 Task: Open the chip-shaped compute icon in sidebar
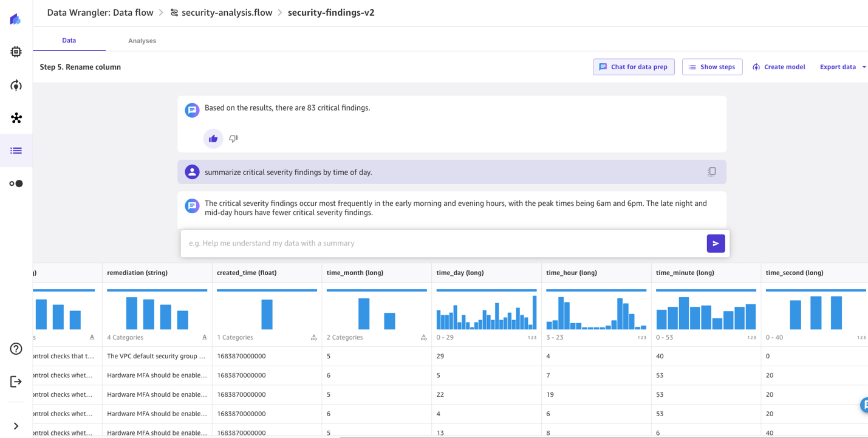pyautogui.click(x=16, y=52)
